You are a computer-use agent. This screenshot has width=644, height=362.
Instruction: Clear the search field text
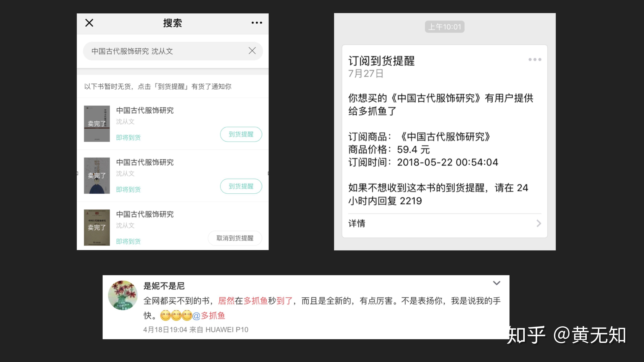[252, 51]
